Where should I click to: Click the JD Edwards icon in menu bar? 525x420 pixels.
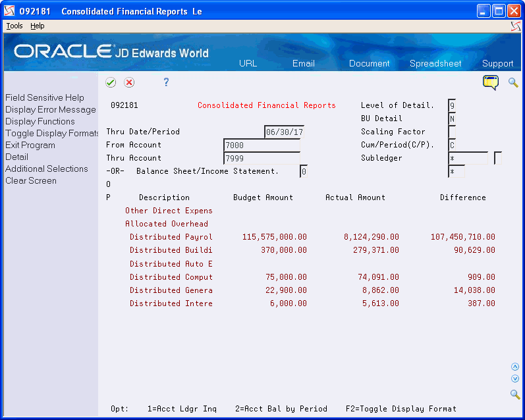click(x=516, y=26)
